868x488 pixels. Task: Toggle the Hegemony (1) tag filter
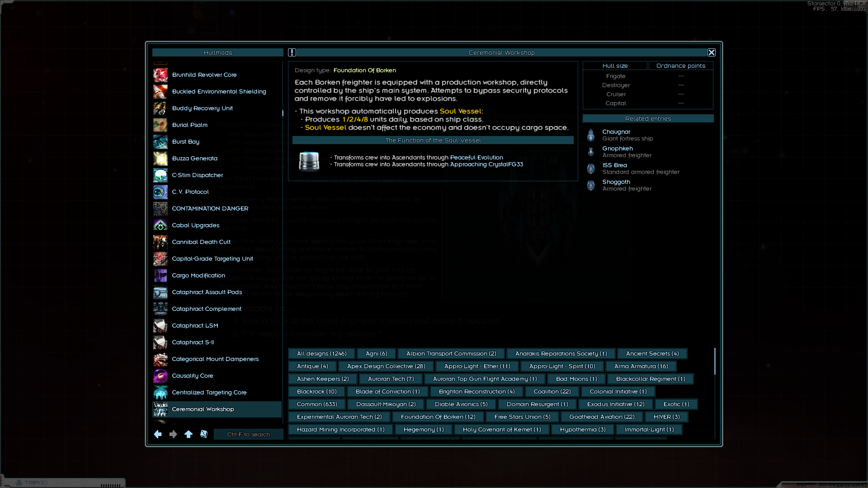tap(424, 430)
